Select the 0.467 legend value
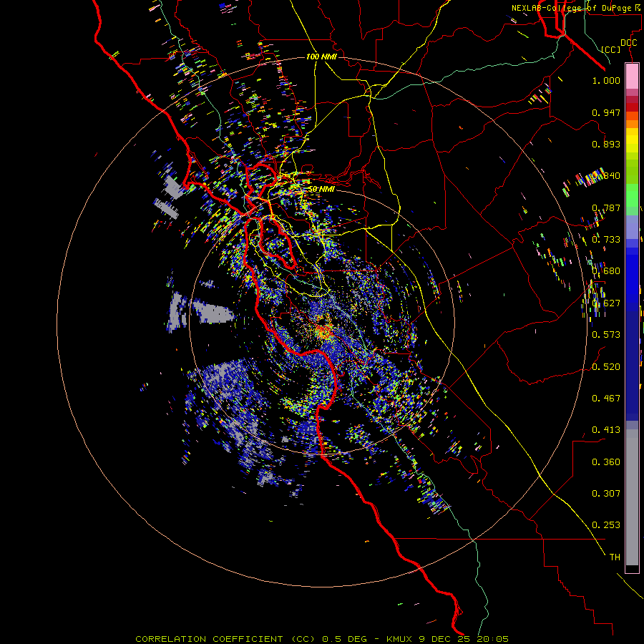This screenshot has height=644, width=644. [x=606, y=399]
